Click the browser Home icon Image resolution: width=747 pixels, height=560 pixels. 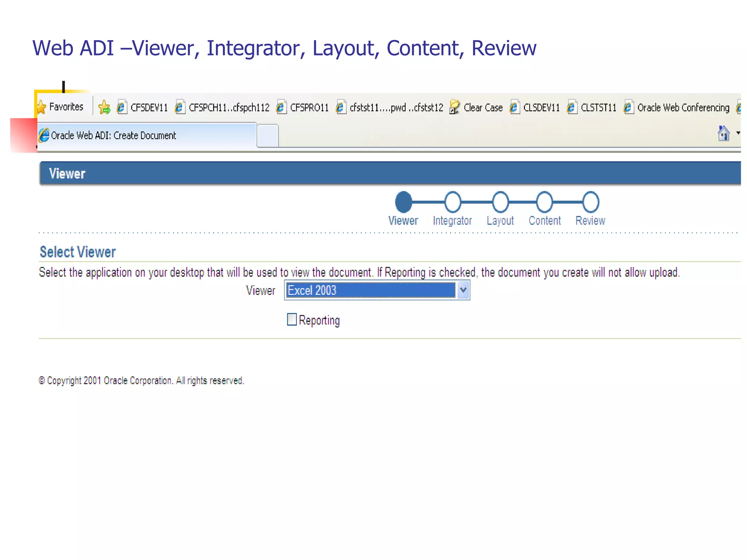[724, 133]
